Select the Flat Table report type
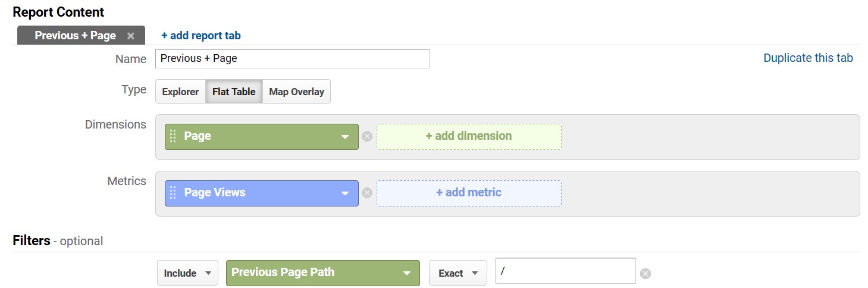Screen dimensions: 868x288 click(x=234, y=92)
